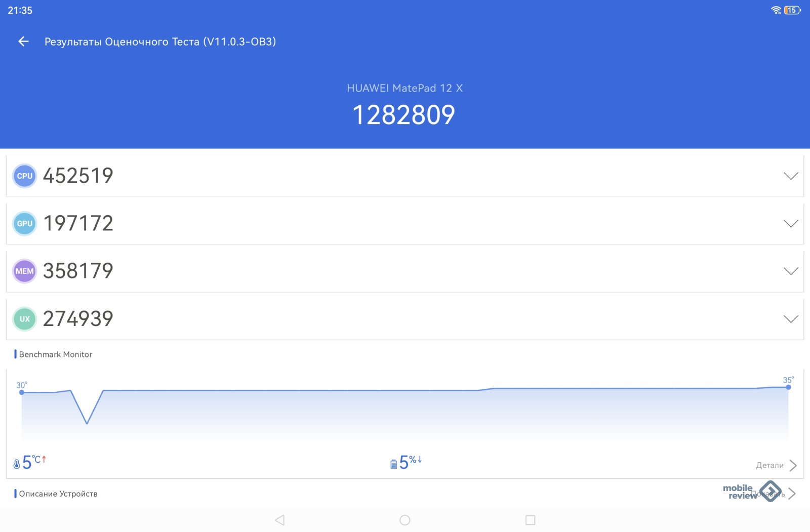Expand the GPU score 197172 row
This screenshot has width=810, height=532.
pyautogui.click(x=790, y=224)
